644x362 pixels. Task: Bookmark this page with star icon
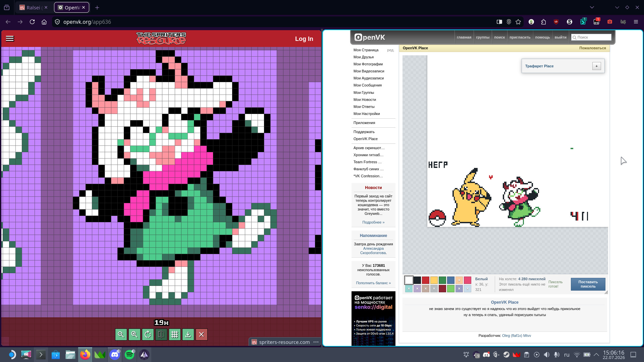pos(518,22)
